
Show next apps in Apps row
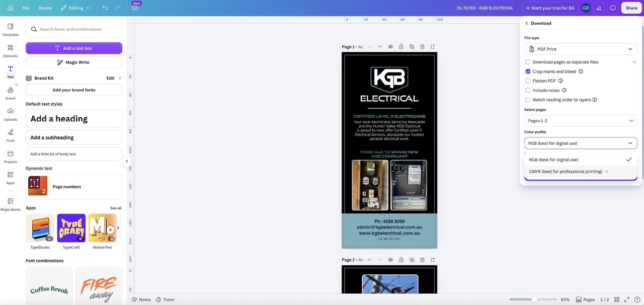click(118, 228)
